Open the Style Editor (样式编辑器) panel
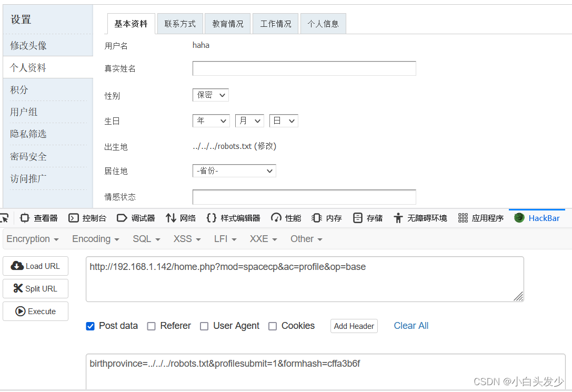The height and width of the screenshot is (392, 572). (x=233, y=218)
